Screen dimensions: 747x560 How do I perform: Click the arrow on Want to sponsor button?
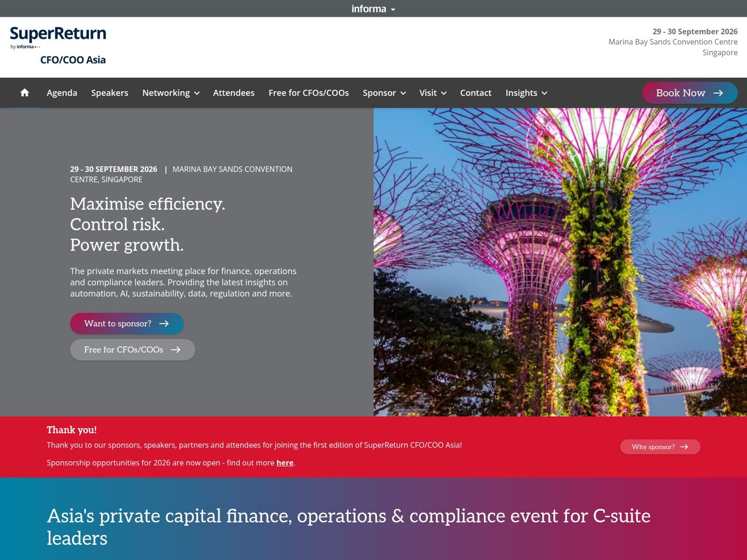coord(165,323)
